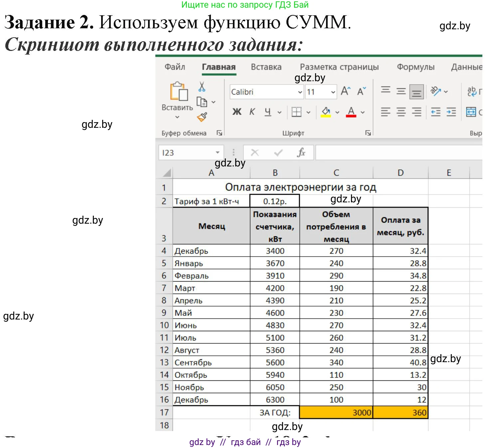Click cell with Сентябрь
The image size is (491, 448).
point(211,362)
